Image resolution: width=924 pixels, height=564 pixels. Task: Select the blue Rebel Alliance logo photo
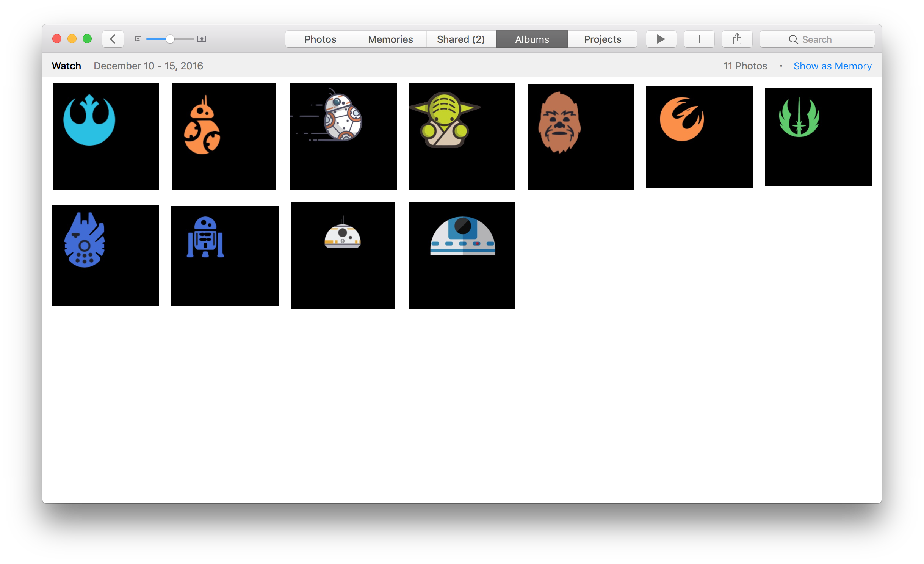point(106,136)
